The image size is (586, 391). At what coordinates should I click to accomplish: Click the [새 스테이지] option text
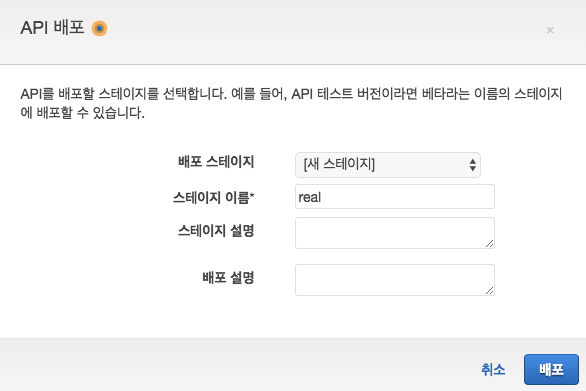point(339,164)
